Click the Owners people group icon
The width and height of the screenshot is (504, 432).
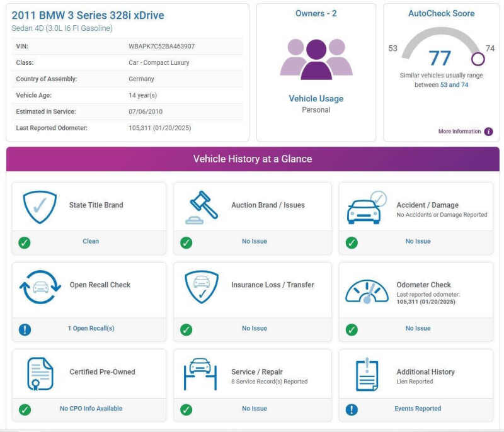pyautogui.click(x=316, y=59)
